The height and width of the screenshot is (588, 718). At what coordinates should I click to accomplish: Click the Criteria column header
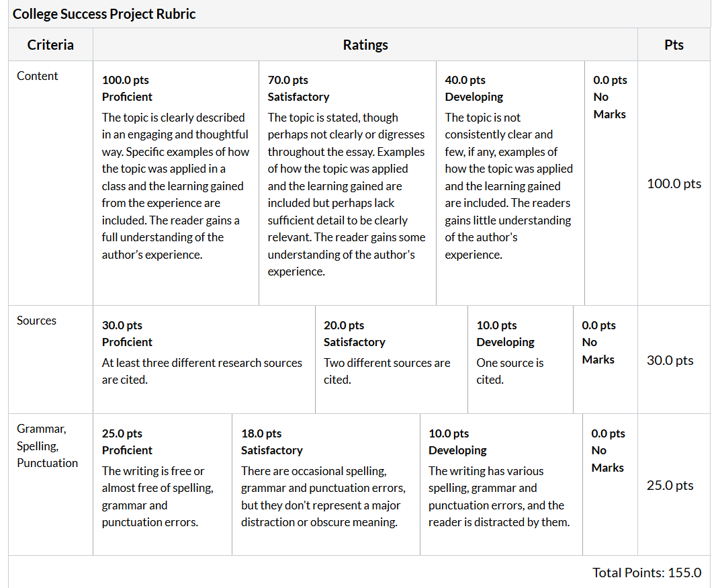click(x=50, y=45)
